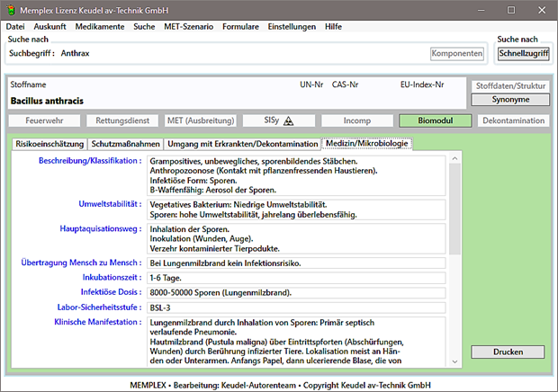The height and width of the screenshot is (392, 558).
Task: Open the Formulare menu
Action: [x=240, y=27]
